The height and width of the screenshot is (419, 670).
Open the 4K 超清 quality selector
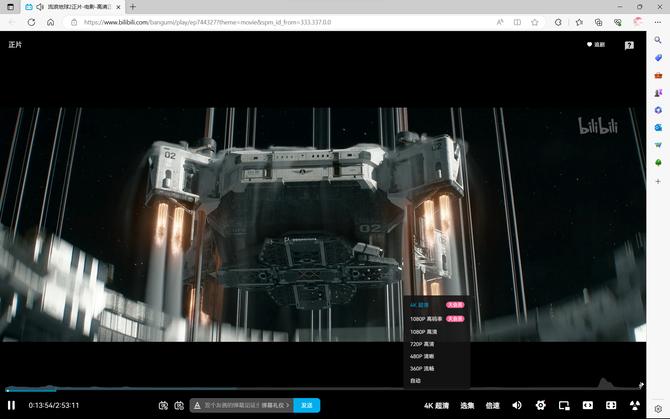[436, 405]
